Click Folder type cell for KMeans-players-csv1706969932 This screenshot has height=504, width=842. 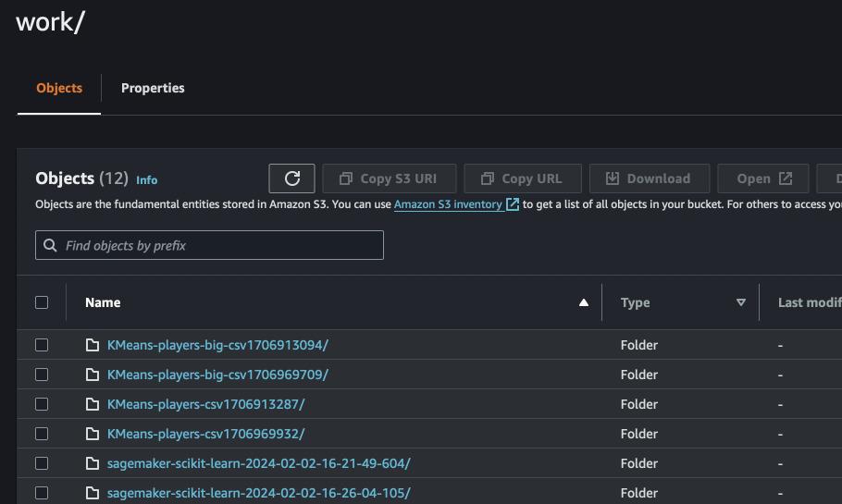[x=639, y=433]
